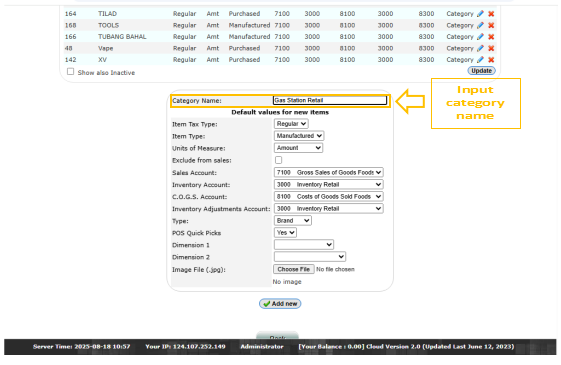Viewport: 561px width, 365px height.
Task: Edit the TUBANG BAHAL category
Action: coord(480,37)
